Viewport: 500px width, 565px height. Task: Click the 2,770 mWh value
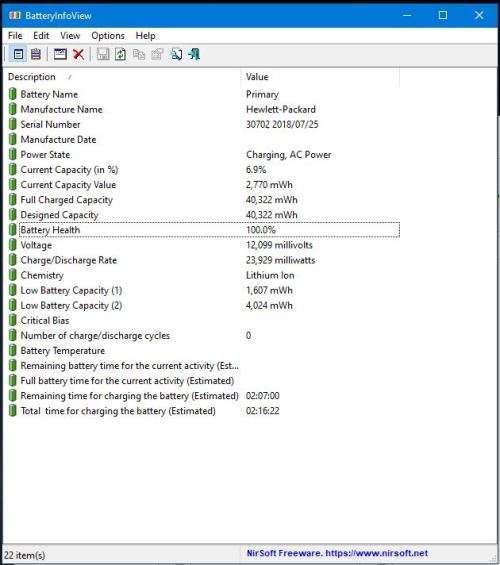tap(269, 185)
